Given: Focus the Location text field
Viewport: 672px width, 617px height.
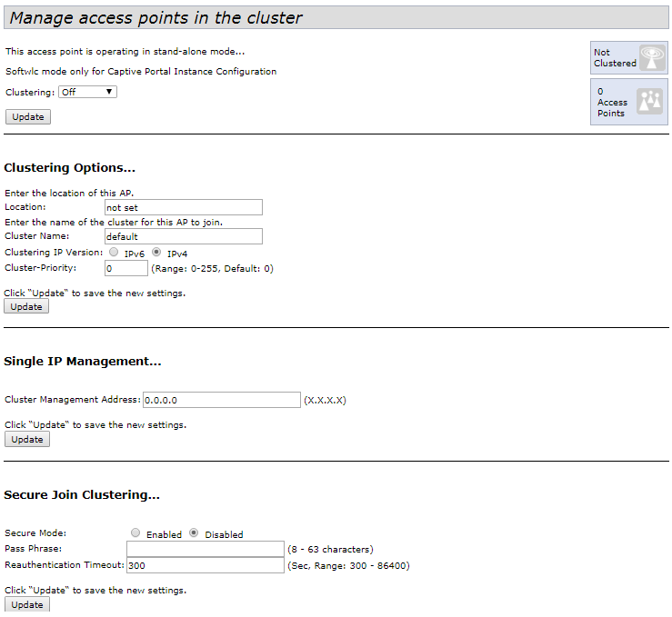Looking at the screenshot, I should (x=183, y=207).
